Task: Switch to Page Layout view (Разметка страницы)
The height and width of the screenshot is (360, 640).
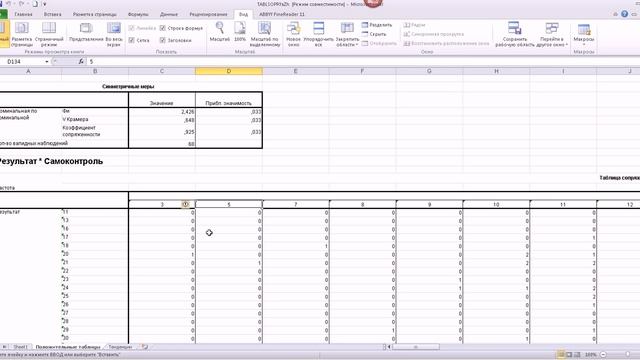Action: 22,34
